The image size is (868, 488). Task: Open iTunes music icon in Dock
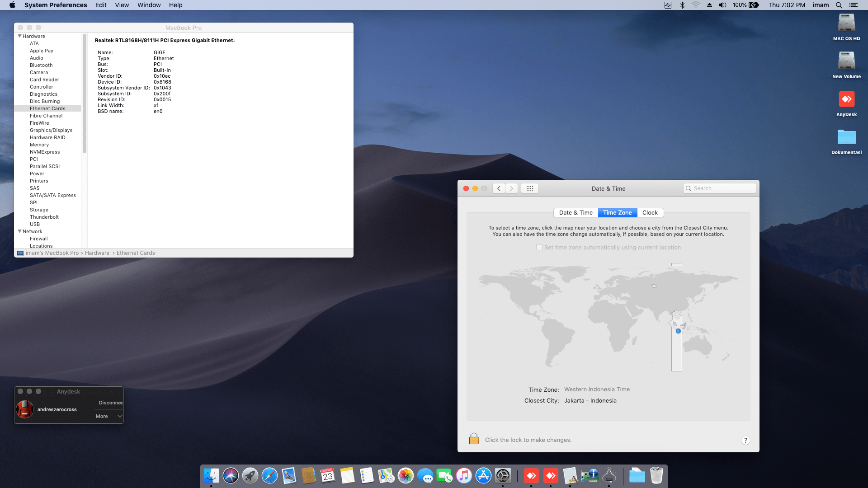(464, 475)
